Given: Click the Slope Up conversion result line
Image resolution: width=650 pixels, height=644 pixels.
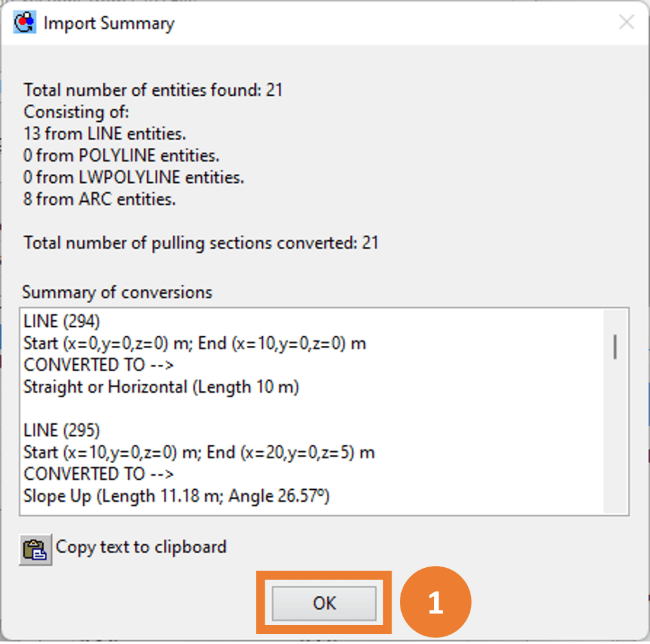Looking at the screenshot, I should (176, 496).
